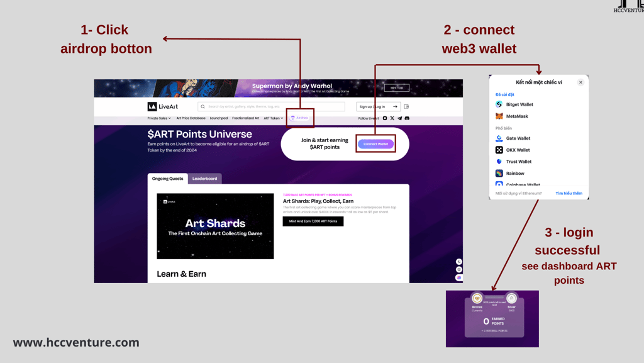The width and height of the screenshot is (644, 363).
Task: Close the wallet connect dialog
Action: [580, 82]
